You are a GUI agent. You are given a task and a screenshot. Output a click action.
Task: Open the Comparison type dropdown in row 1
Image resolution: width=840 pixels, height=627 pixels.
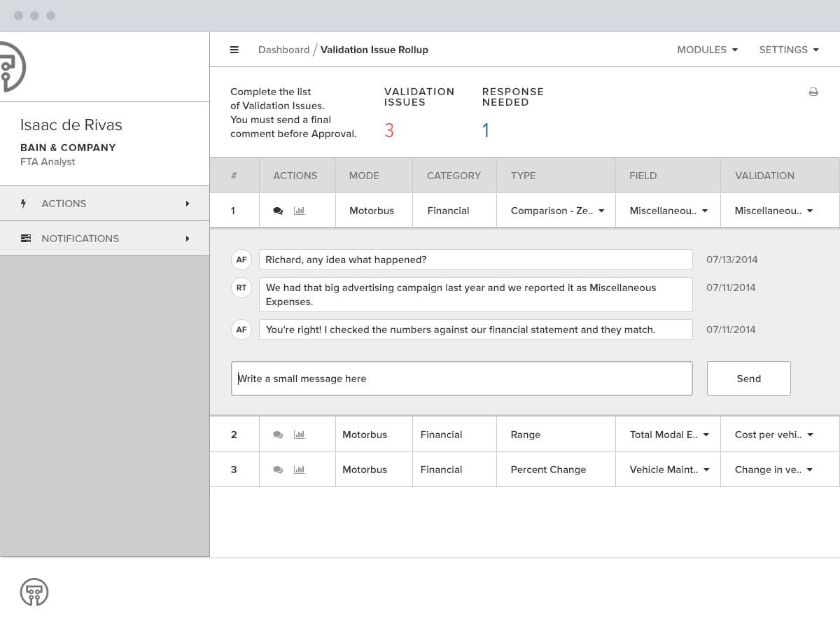coord(558,211)
